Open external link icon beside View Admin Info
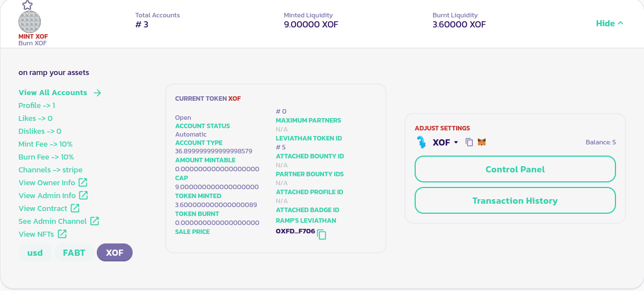644x291 pixels. [83, 195]
